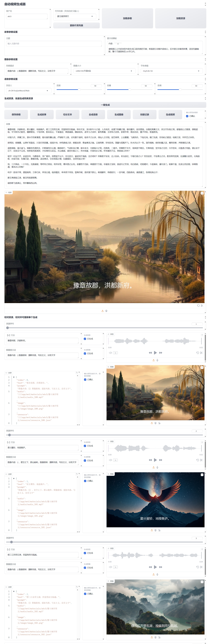The image size is (209, 644).
Task: Click the 生成图像 button
Action: coord(119,115)
